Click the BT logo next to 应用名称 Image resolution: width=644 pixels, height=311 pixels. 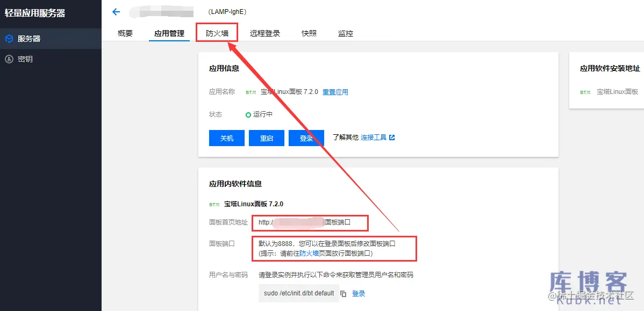[x=251, y=92]
